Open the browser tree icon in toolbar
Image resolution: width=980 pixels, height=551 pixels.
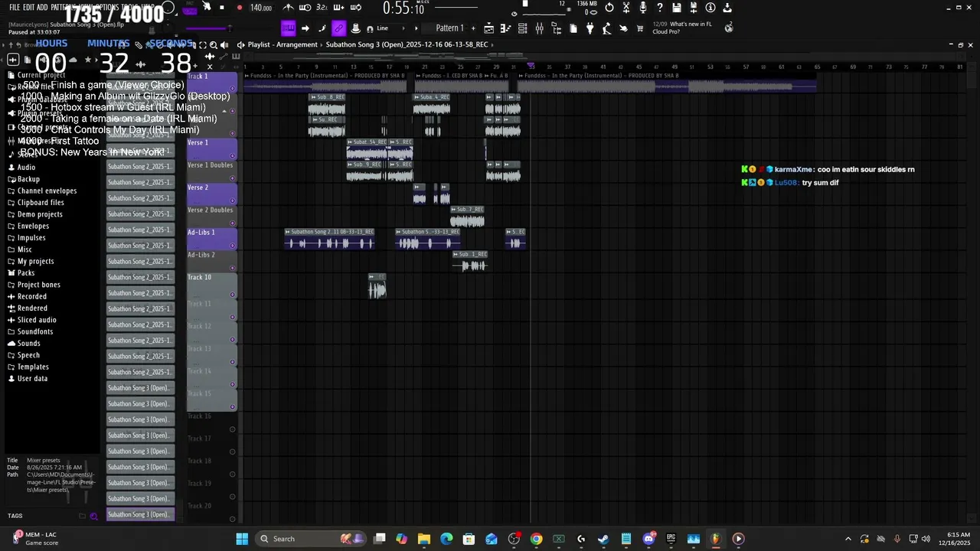[556, 28]
